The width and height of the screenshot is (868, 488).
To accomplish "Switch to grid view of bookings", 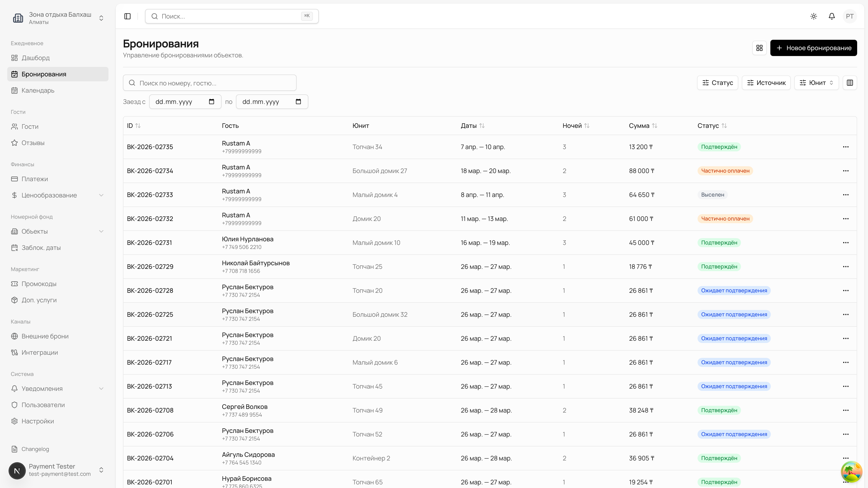I will (x=759, y=48).
